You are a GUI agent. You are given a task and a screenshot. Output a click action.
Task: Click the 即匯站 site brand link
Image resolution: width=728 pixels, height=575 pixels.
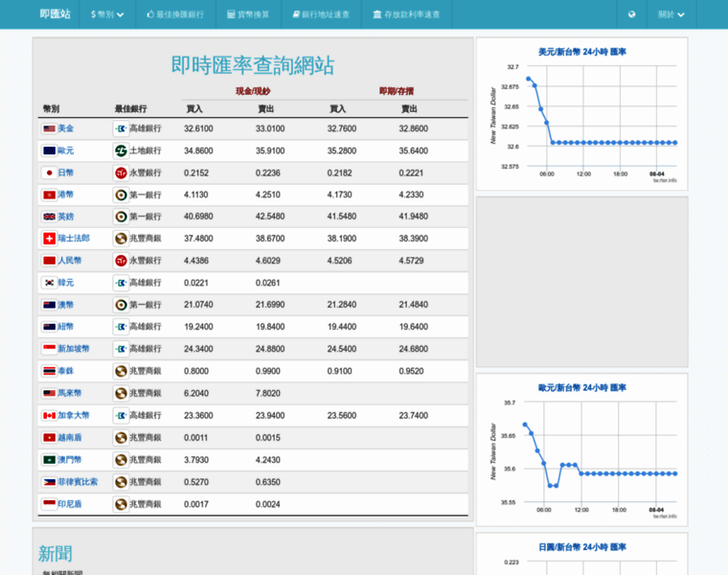click(56, 14)
